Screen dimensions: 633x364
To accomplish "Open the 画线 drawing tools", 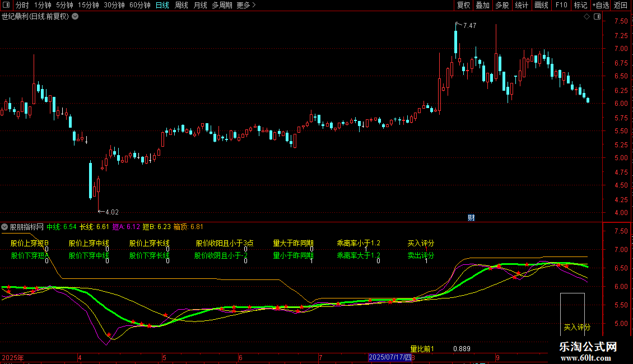I will 541,5.
